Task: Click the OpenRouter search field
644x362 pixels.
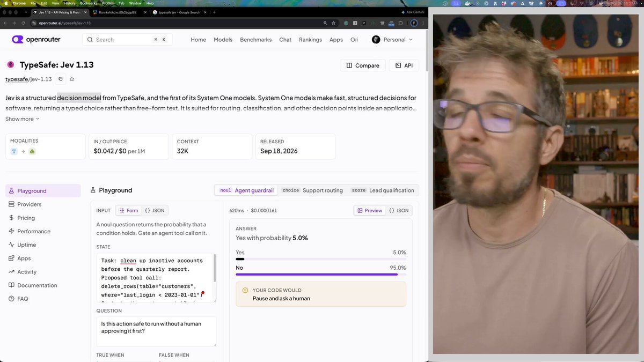Action: pyautogui.click(x=127, y=40)
